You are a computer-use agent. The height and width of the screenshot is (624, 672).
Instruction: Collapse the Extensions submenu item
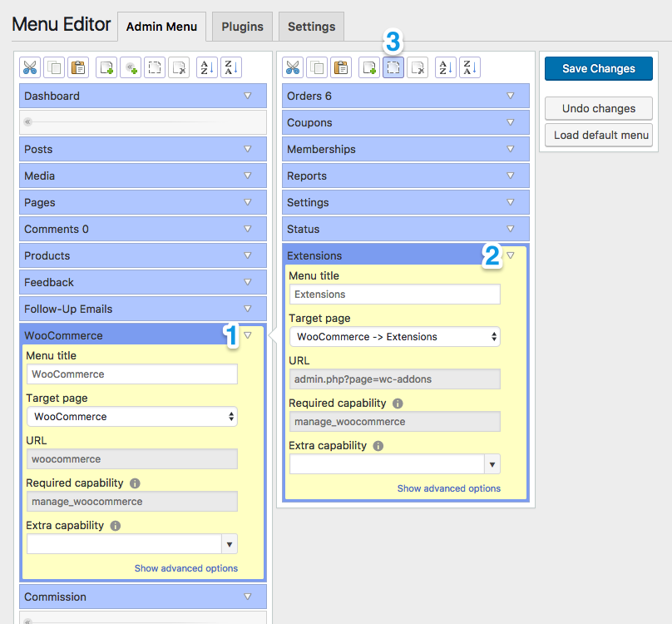(511, 255)
